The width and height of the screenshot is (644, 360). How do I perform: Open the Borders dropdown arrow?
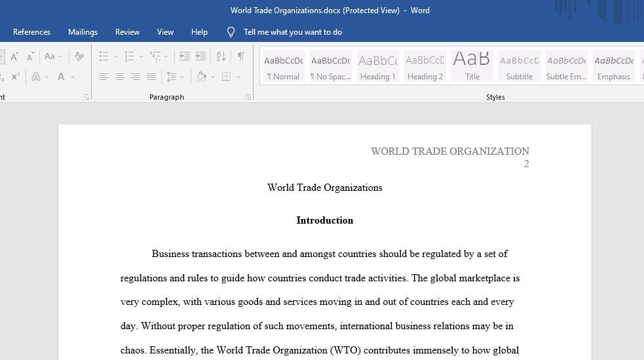pos(238,77)
